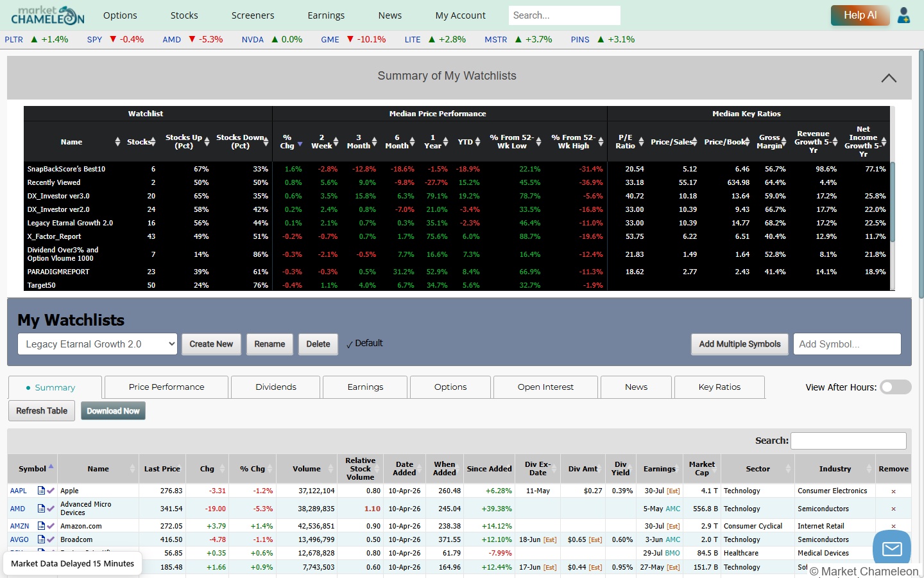Sort summary by % From 52-Wk Low

(538, 142)
